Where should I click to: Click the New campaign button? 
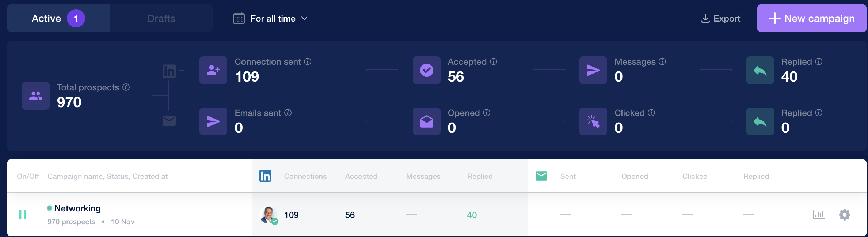812,18
